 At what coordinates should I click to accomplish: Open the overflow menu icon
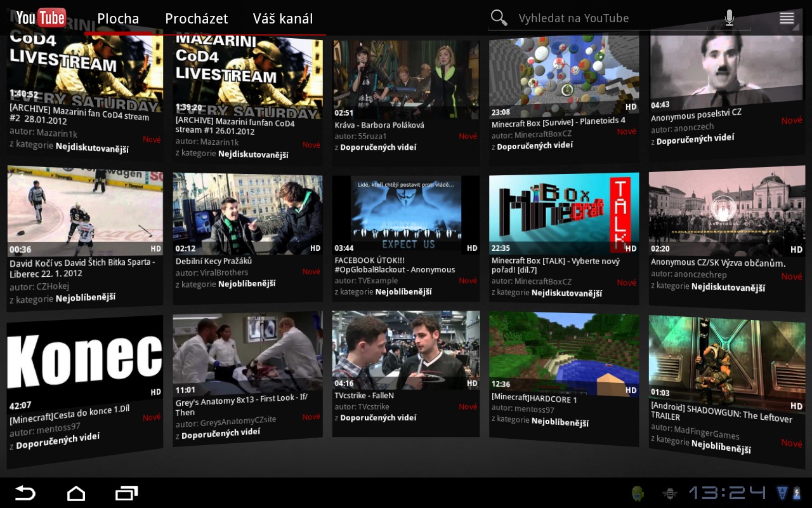click(x=787, y=18)
